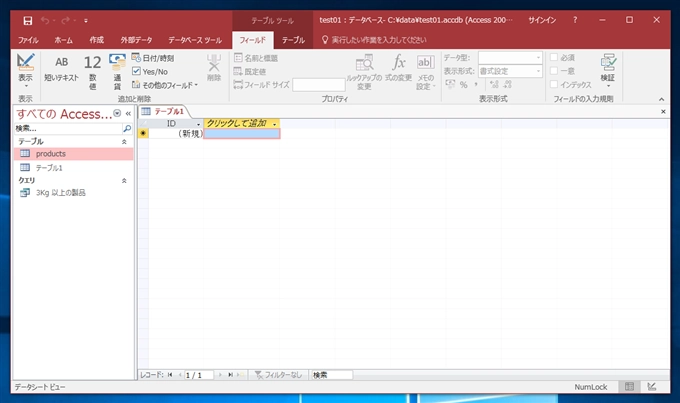Click the 削除 delete field icon
Screen dimensions: 680x403
click(x=214, y=68)
